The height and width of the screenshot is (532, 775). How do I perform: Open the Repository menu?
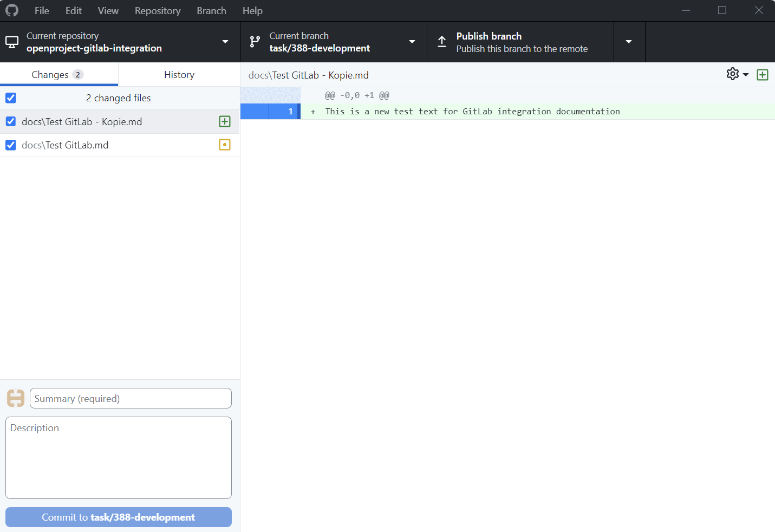point(158,10)
